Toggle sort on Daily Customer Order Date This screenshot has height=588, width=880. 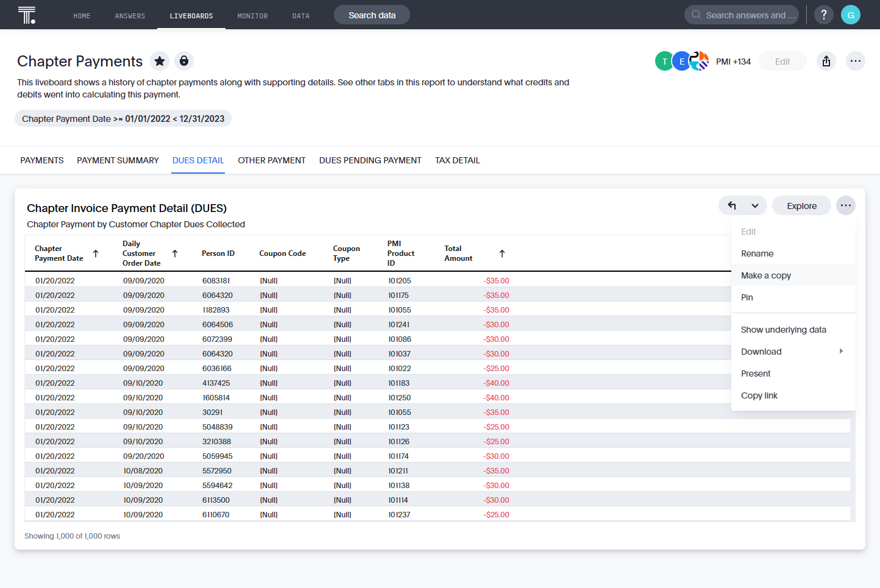(175, 253)
